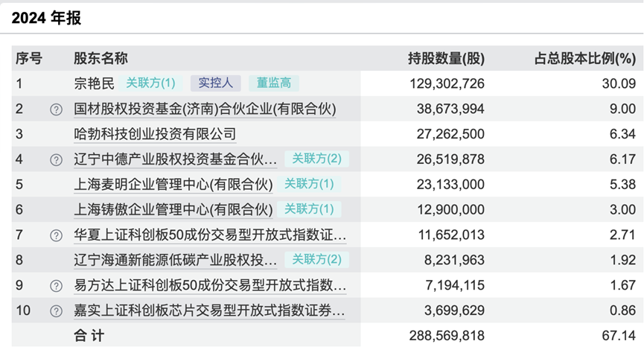Image resolution: width=644 pixels, height=347 pixels.
Task: Click the question mark icon in row 4
Action: [x=57, y=160]
